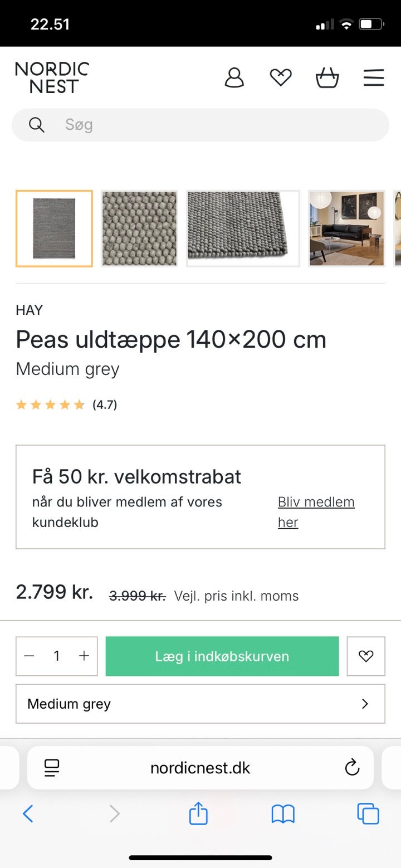
Task: Open the user account icon
Action: 234,77
